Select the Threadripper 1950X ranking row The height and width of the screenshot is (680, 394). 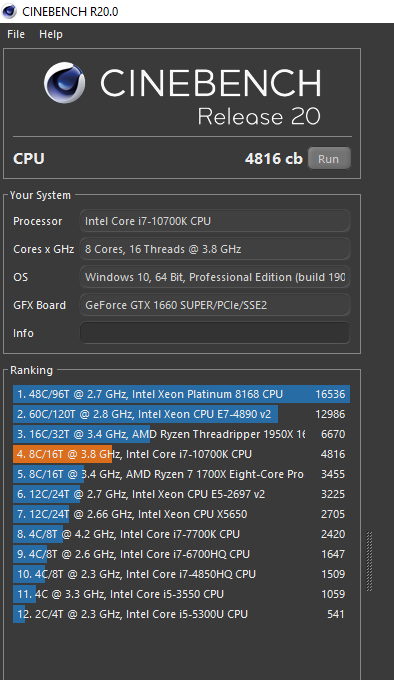click(181, 434)
